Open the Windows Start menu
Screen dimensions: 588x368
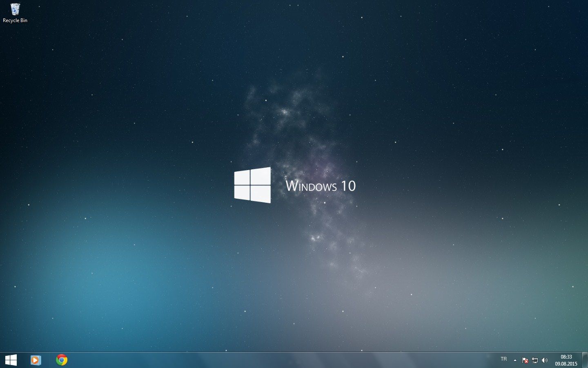point(11,360)
